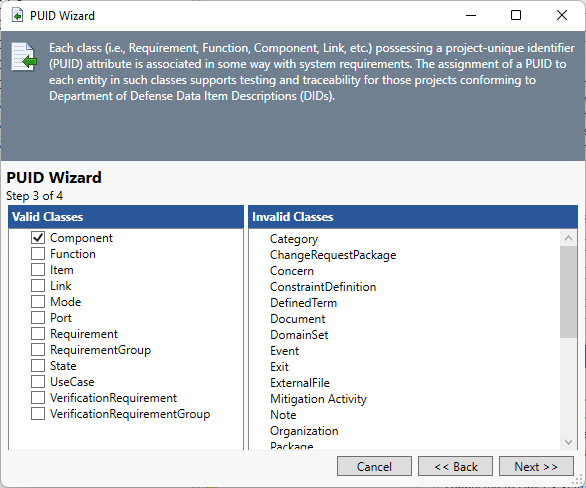This screenshot has height=488, width=586.
Task: Click the document arrow icon in banner
Action: (x=24, y=57)
